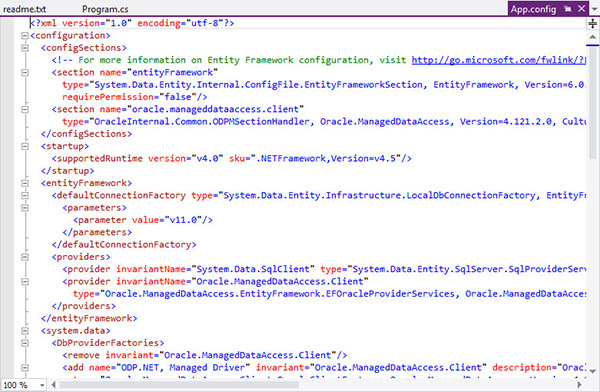Screen dimensions: 600x392
Task: Collapse the <providers> node
Action: tap(25, 257)
